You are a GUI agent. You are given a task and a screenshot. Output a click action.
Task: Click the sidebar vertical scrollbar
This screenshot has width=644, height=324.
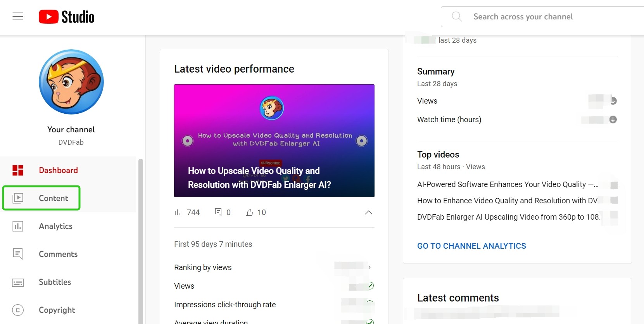tap(141, 241)
